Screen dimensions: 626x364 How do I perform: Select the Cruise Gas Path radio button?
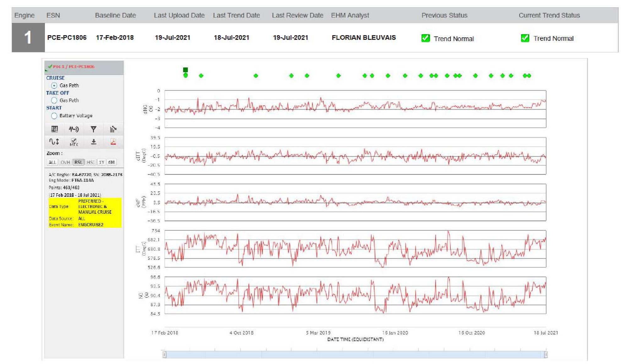coord(54,85)
